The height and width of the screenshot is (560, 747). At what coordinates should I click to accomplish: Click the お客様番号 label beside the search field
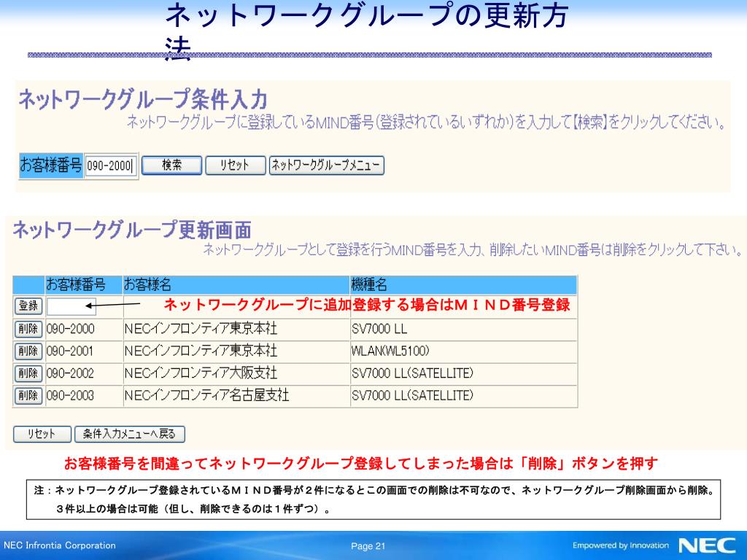pyautogui.click(x=51, y=166)
